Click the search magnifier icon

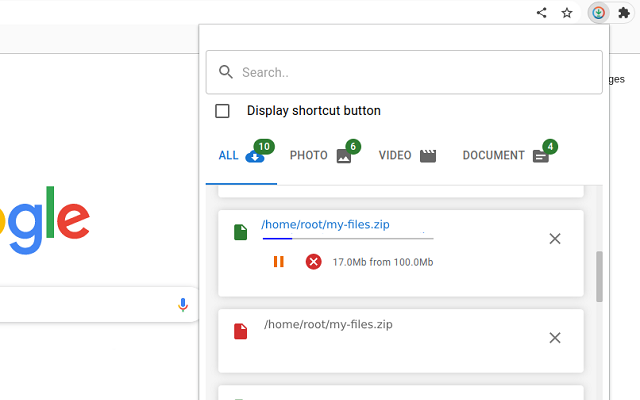(x=226, y=72)
